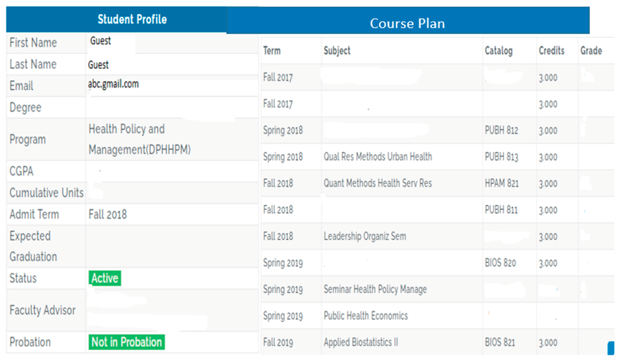Click the abc.gmail.com email value
The image size is (624, 364).
[113, 84]
